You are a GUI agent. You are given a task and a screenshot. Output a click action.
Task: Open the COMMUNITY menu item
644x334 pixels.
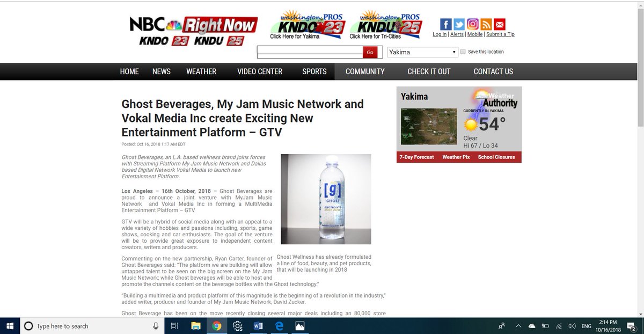point(365,71)
